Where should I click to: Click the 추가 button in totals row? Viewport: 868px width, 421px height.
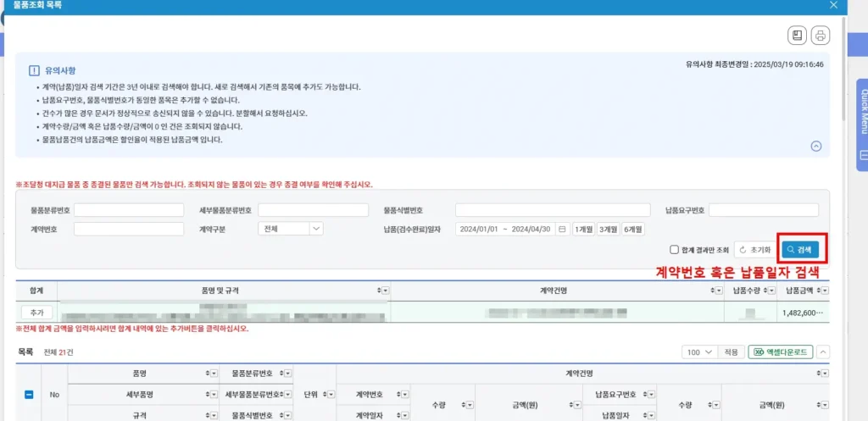(x=36, y=313)
